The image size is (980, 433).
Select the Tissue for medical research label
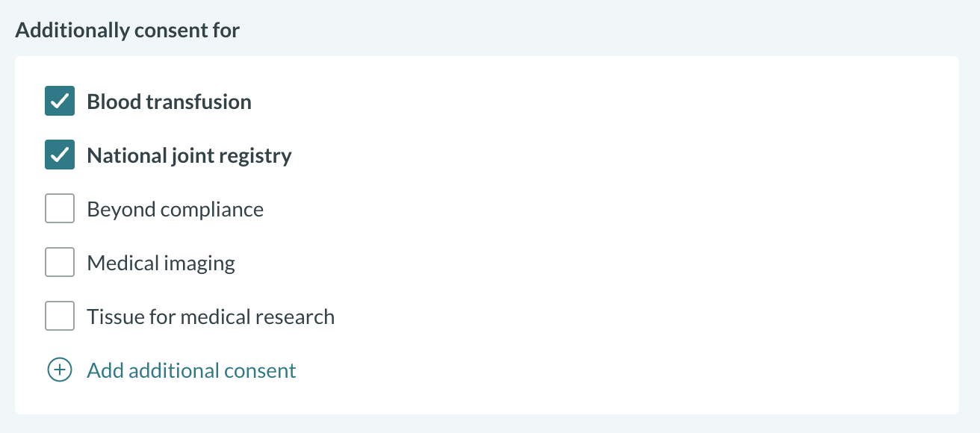point(211,317)
